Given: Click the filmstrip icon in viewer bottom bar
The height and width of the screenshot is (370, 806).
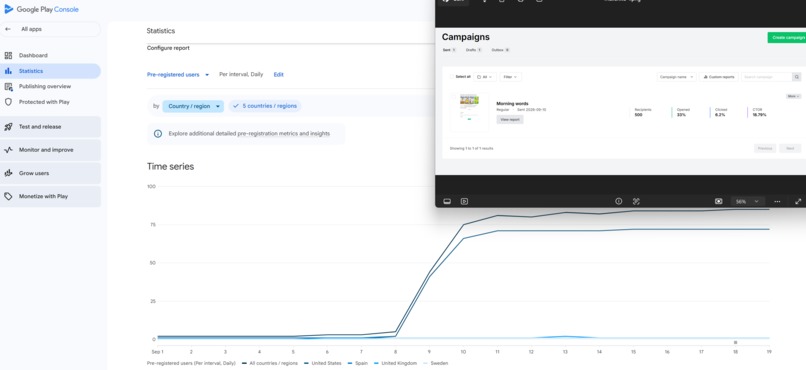Looking at the screenshot, I should click(447, 201).
